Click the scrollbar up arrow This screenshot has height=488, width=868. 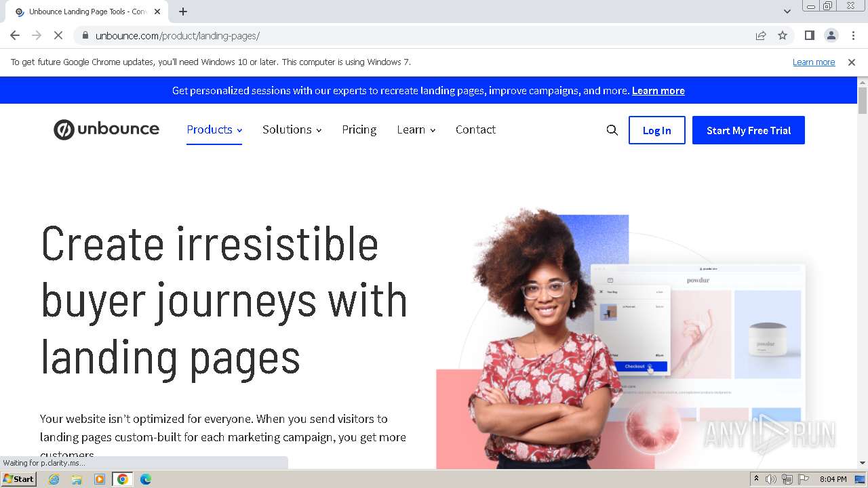863,82
